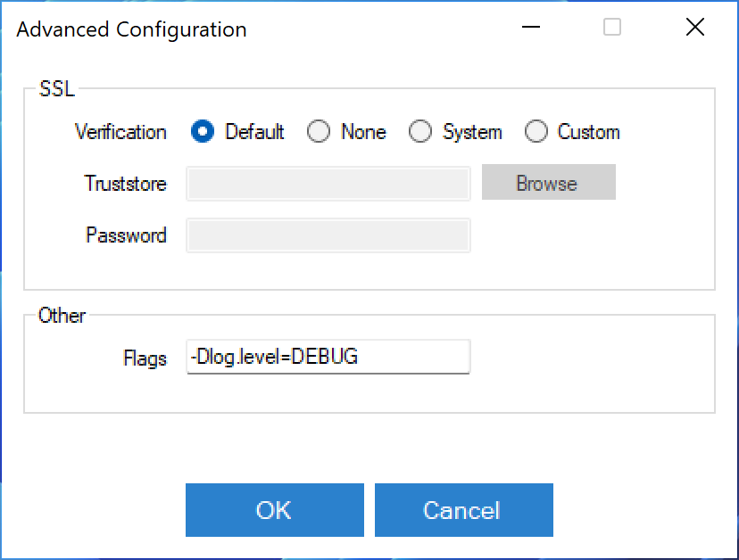Screen dimensions: 739x560
Task: Open the Browse button for truststore
Action: point(549,182)
